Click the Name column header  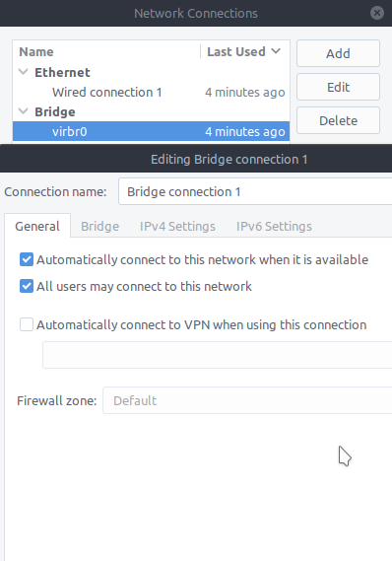tap(106, 51)
